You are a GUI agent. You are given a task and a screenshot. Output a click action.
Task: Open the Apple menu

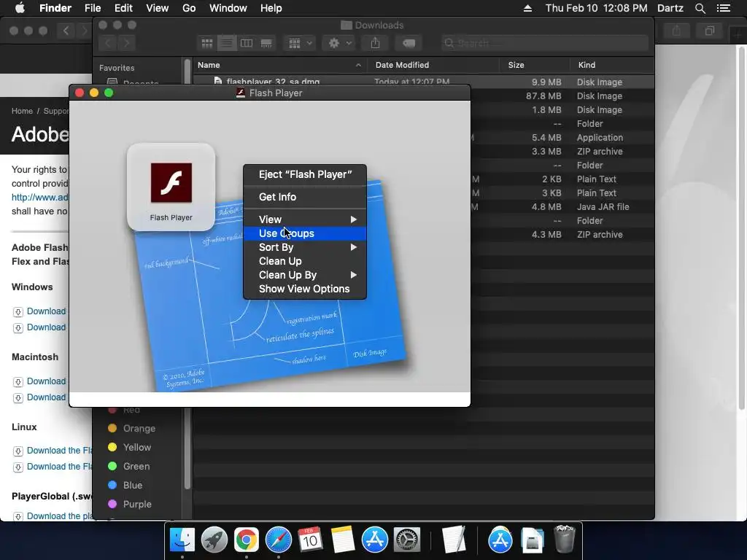(x=20, y=8)
